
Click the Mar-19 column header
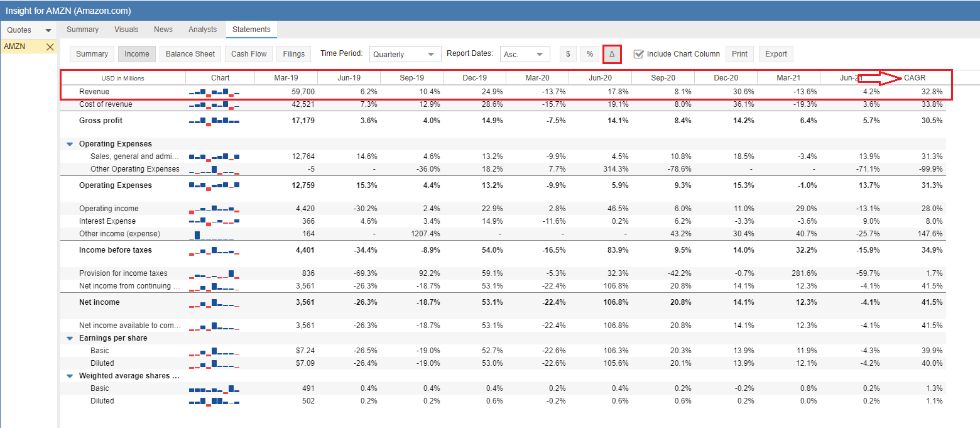pyautogui.click(x=286, y=78)
